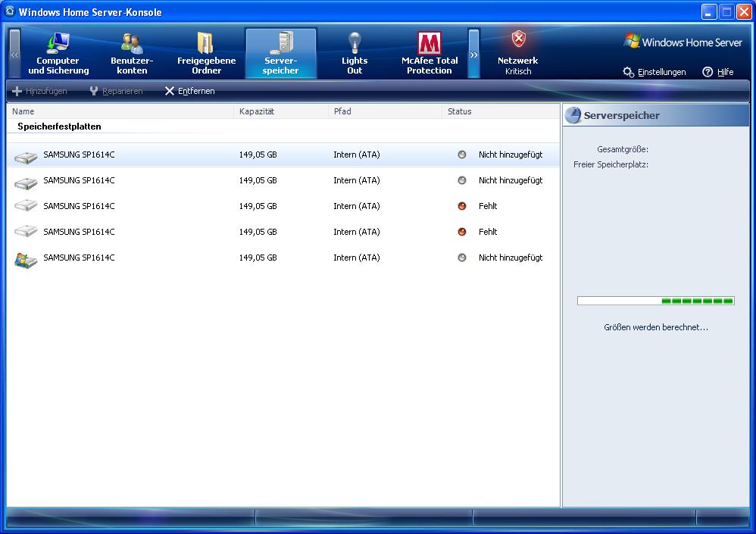756x534 pixels.
Task: Click the Hinzufügen toolbar button
Action: [39, 91]
